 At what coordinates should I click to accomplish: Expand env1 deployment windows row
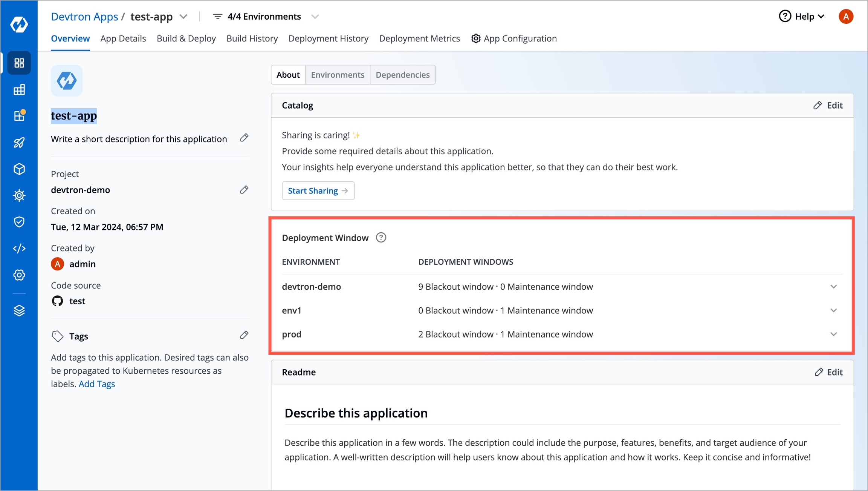click(x=833, y=310)
